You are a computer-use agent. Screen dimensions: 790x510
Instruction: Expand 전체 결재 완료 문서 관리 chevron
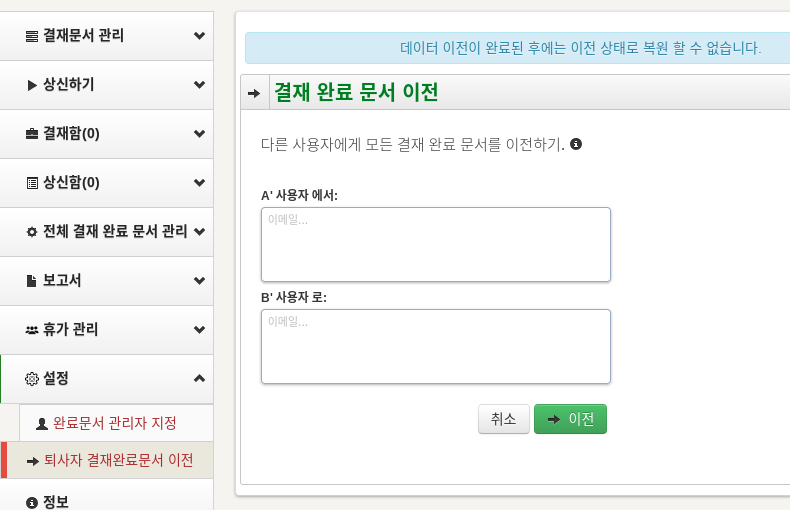[x=200, y=232]
